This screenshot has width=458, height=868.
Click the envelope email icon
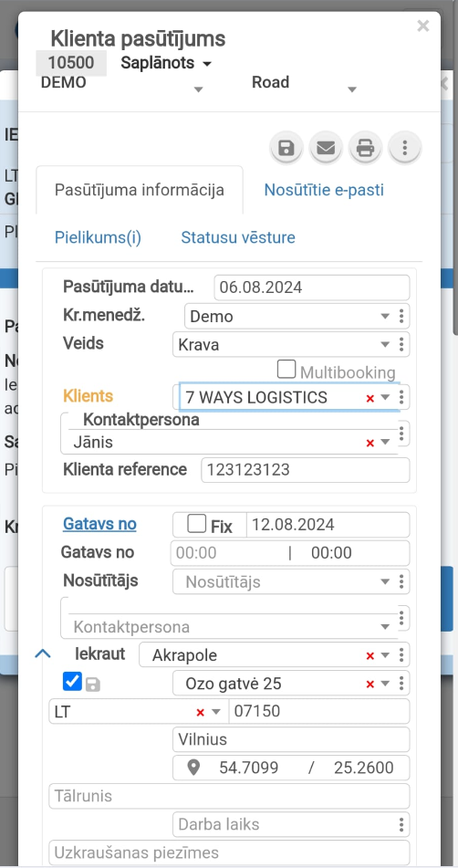325,148
